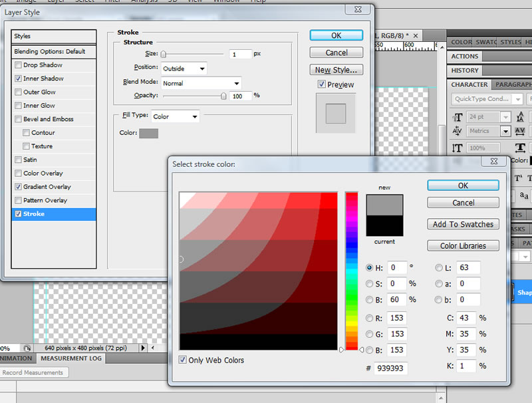Close the Select stroke color dialog
532x403 pixels.
click(x=494, y=162)
